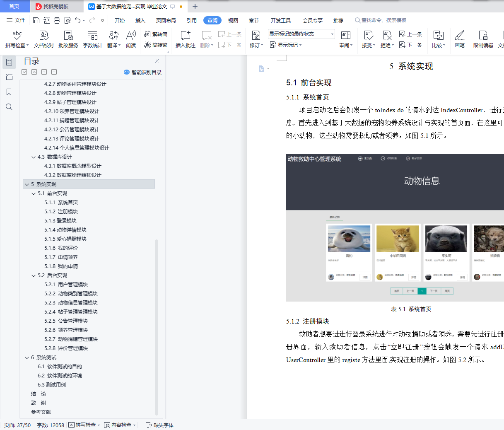Screen dimensions: 504x430
Task: Switch to the 开发工具 ribbon tab
Action: coord(281,20)
